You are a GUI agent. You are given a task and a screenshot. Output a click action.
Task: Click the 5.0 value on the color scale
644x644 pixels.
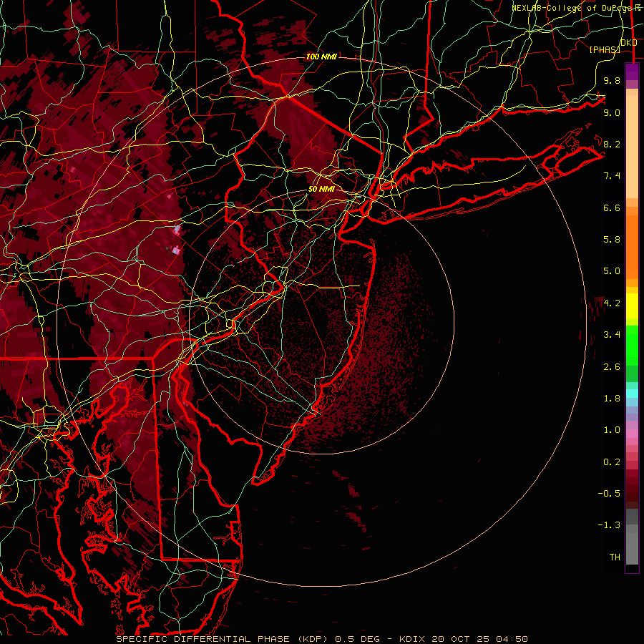(612, 271)
